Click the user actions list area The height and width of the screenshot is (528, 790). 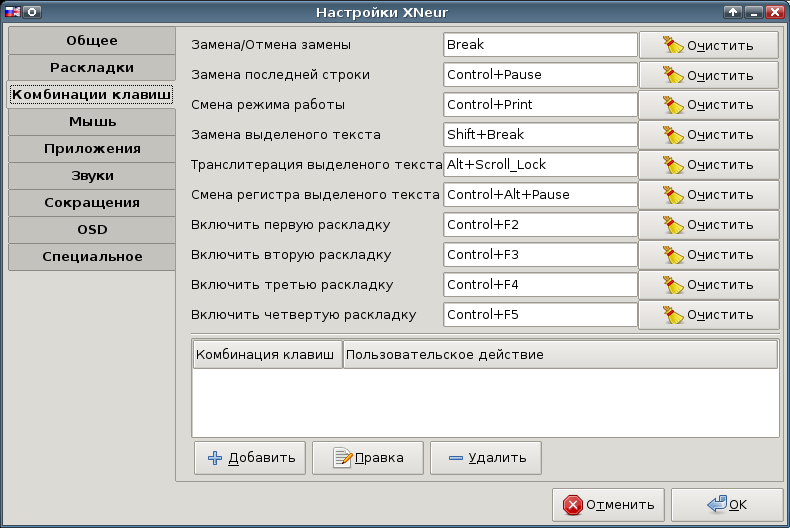(486, 403)
